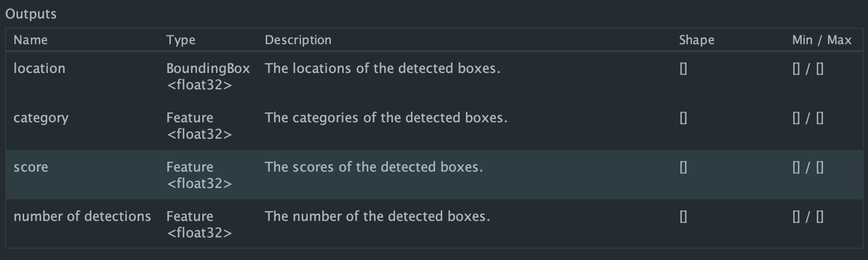The image size is (868, 260).
Task: Select the BoundingBox float32 type cell
Action: [208, 77]
